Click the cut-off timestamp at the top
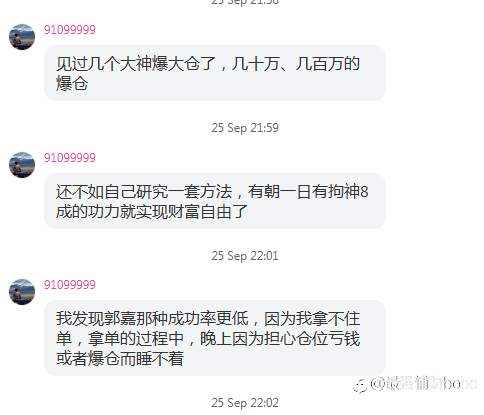Screen dimensions: 484x415 point(245,2)
